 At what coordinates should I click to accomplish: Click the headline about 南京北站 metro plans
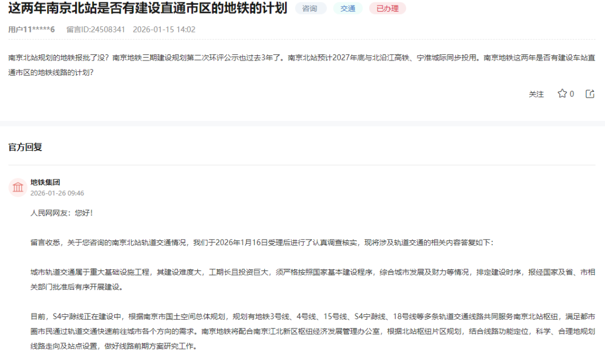pos(147,8)
